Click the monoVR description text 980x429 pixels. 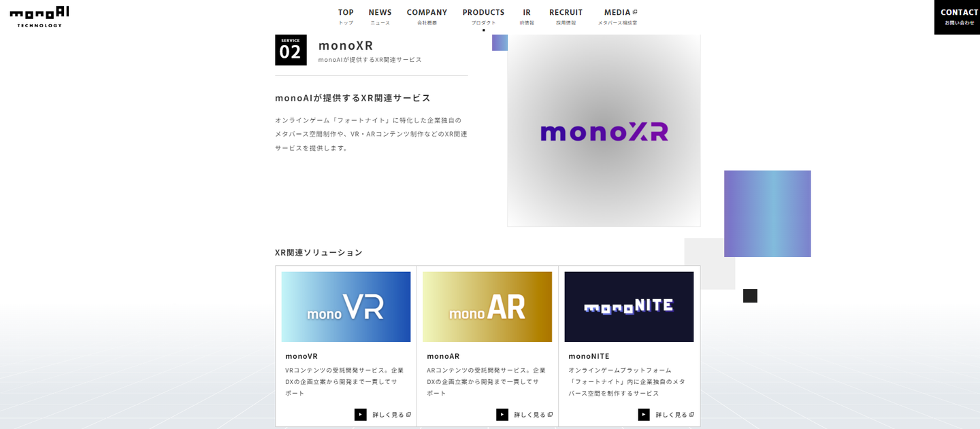tap(344, 381)
